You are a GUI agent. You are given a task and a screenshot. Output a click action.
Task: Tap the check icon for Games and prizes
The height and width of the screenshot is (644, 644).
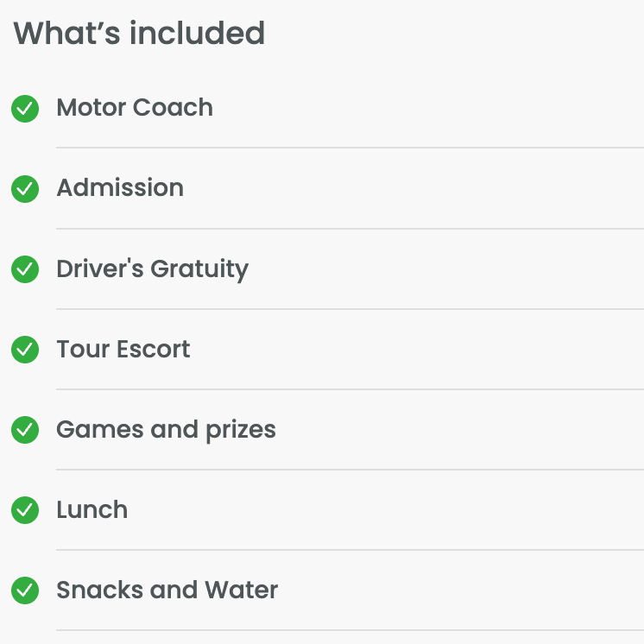click(x=25, y=430)
